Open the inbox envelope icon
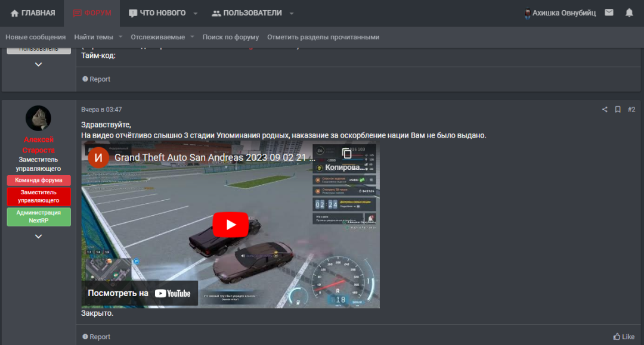 [x=609, y=13]
